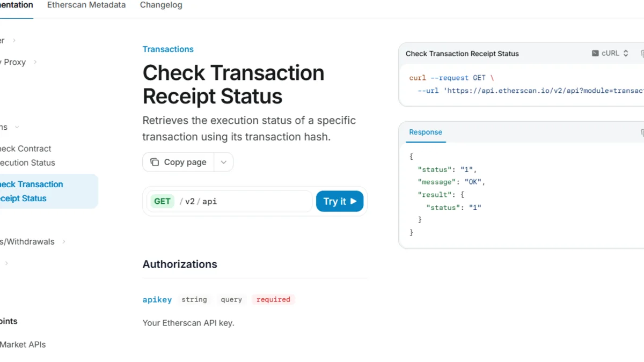Expand the Withdrawals sidebar section

[x=64, y=241]
